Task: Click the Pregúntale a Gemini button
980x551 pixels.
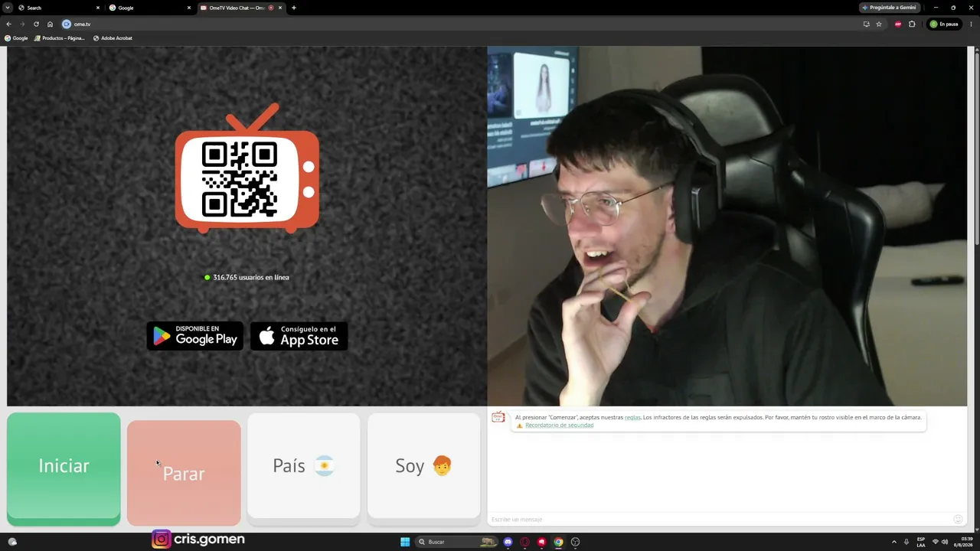Action: click(x=890, y=8)
